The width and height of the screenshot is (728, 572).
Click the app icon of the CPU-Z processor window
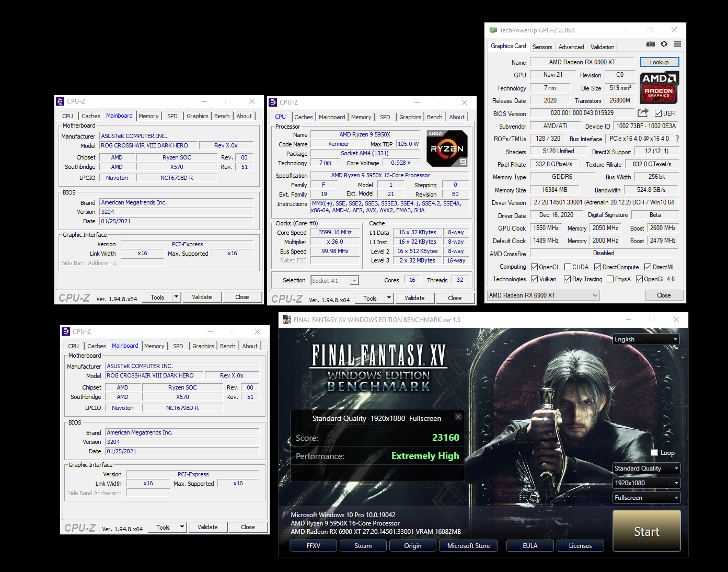coord(273,102)
